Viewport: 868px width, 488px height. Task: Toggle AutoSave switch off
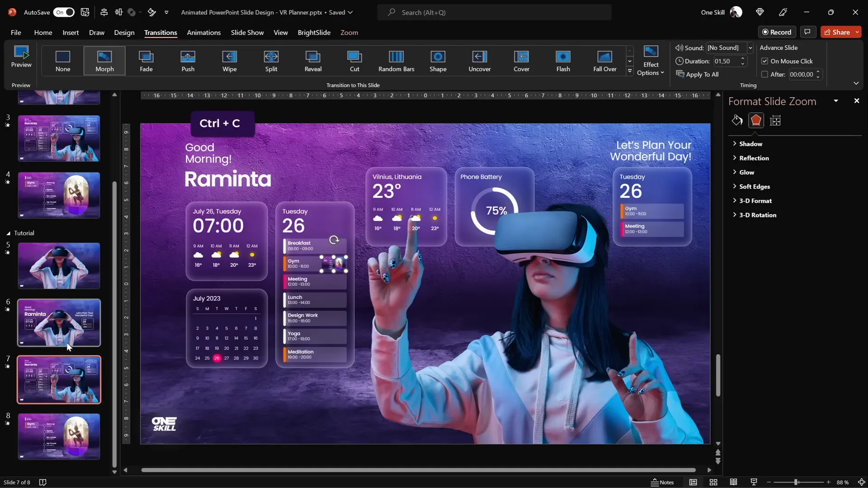(64, 12)
